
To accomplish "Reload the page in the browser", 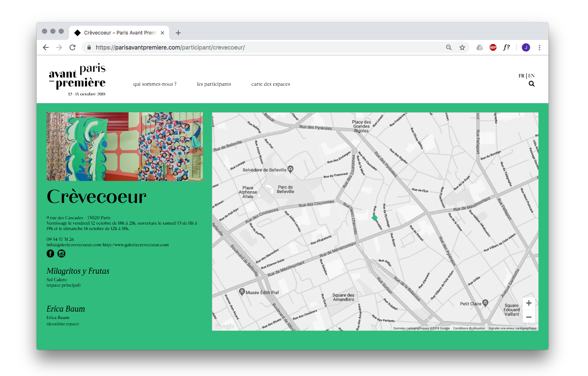I will (72, 47).
